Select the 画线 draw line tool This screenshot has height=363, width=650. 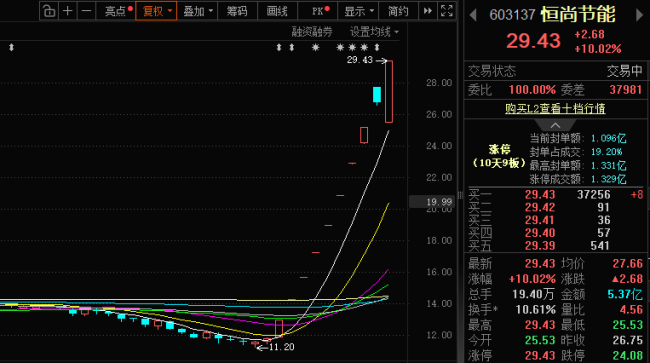pos(277,11)
